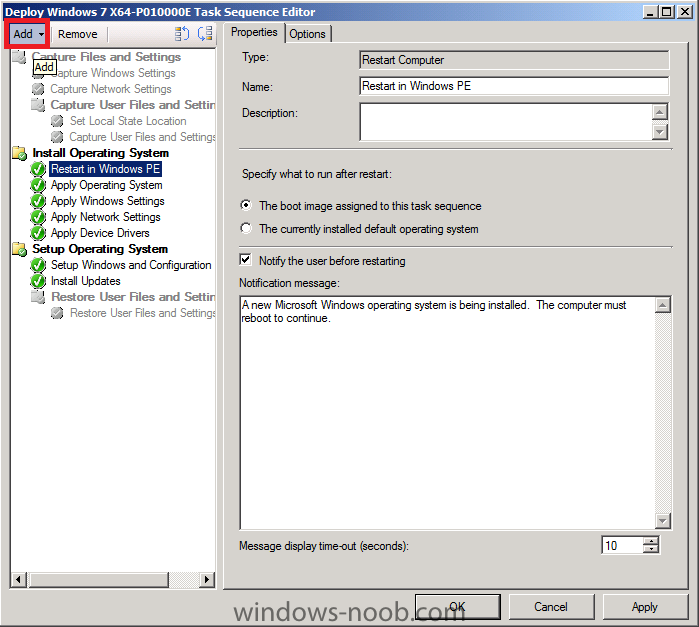Click the Capture User Files group folder icon

[x=38, y=105]
